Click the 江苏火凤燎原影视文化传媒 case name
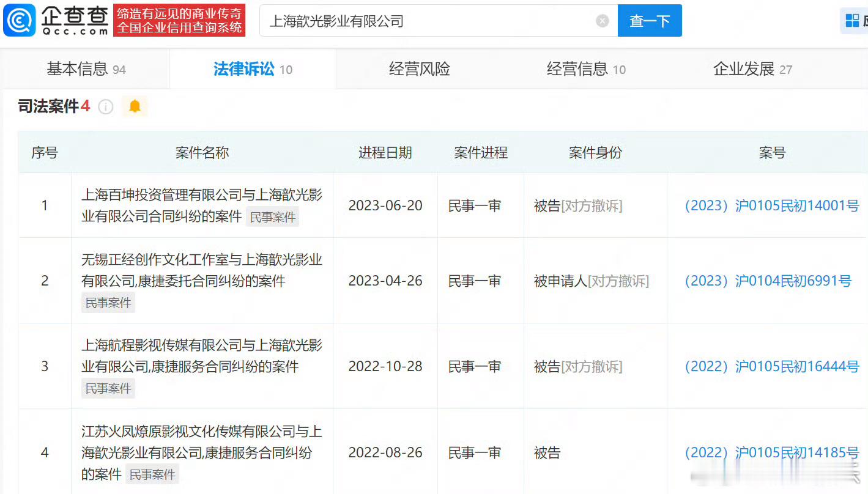Viewport: 868px width, 494px height. 202,452
